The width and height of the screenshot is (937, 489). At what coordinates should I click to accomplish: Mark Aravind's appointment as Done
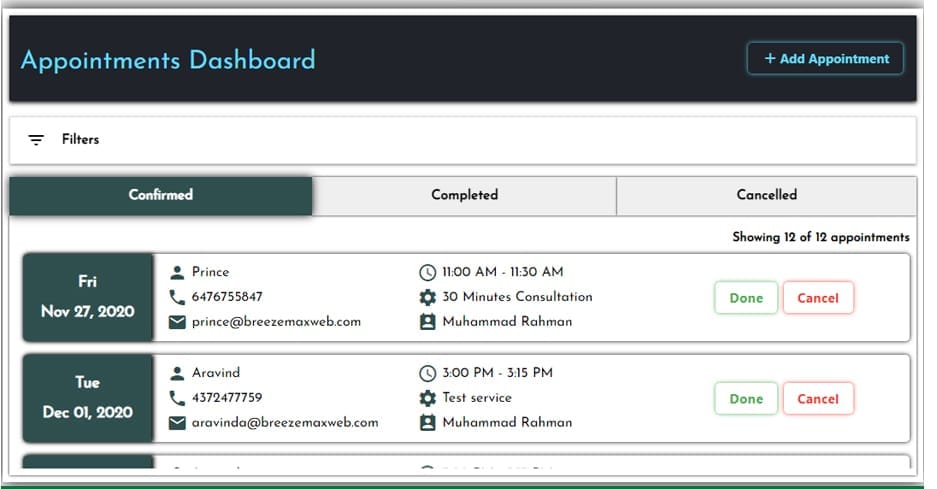(x=745, y=399)
